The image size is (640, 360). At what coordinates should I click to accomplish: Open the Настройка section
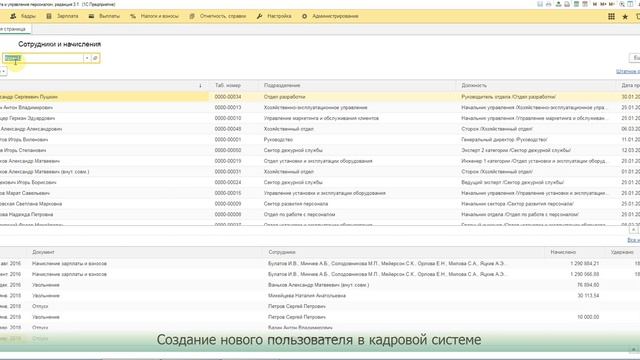click(x=274, y=16)
